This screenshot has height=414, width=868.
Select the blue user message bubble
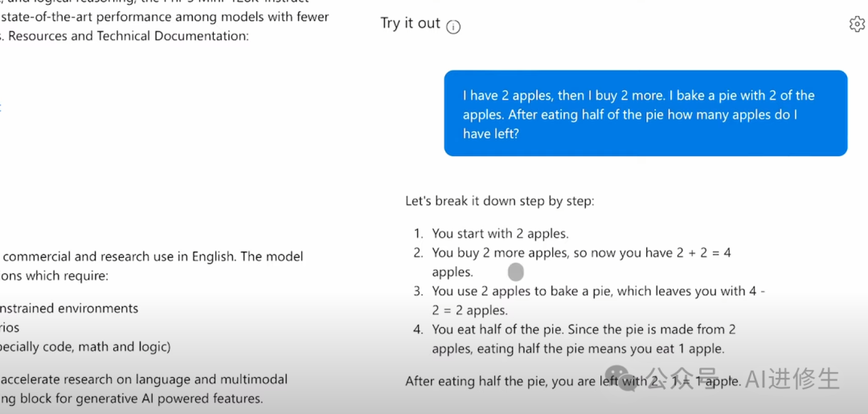click(645, 113)
